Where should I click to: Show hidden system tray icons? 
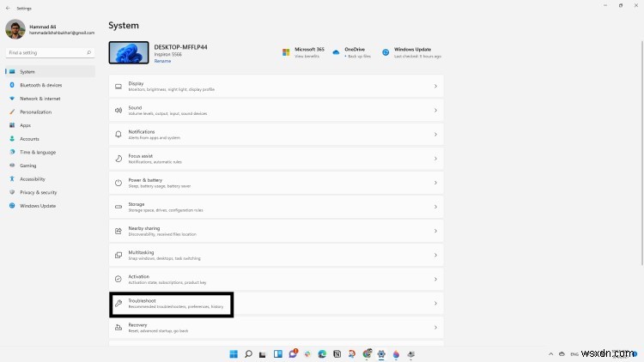point(550,353)
